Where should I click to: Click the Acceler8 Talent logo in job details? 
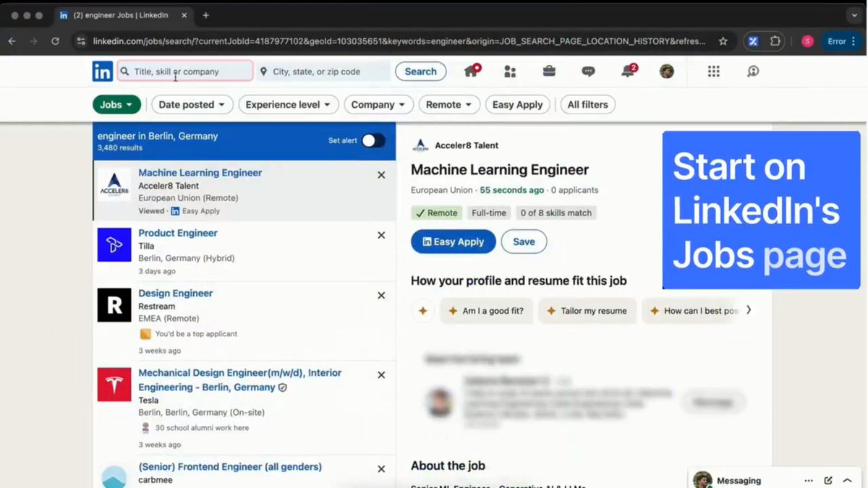(x=420, y=145)
